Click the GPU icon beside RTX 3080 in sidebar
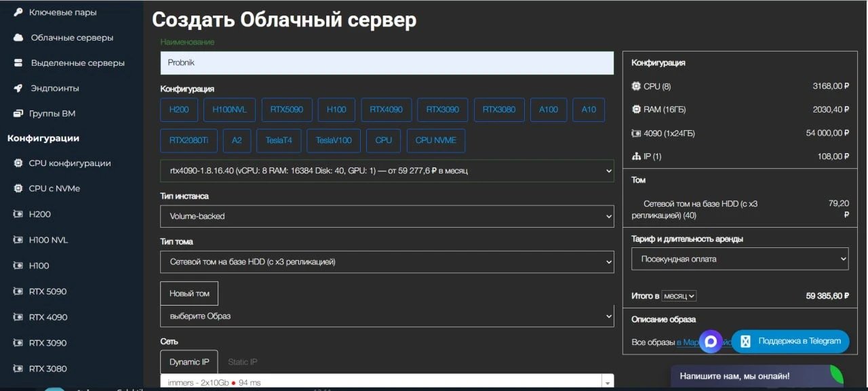The height and width of the screenshot is (391, 868). click(18, 369)
